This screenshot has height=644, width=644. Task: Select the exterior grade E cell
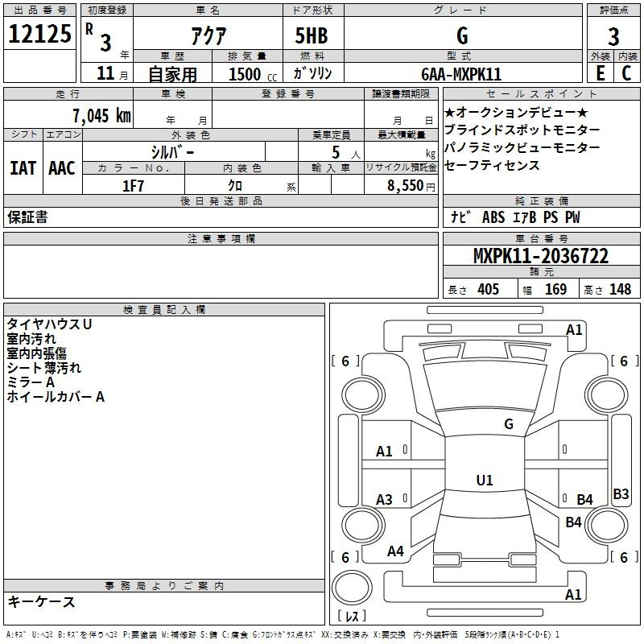click(x=599, y=72)
